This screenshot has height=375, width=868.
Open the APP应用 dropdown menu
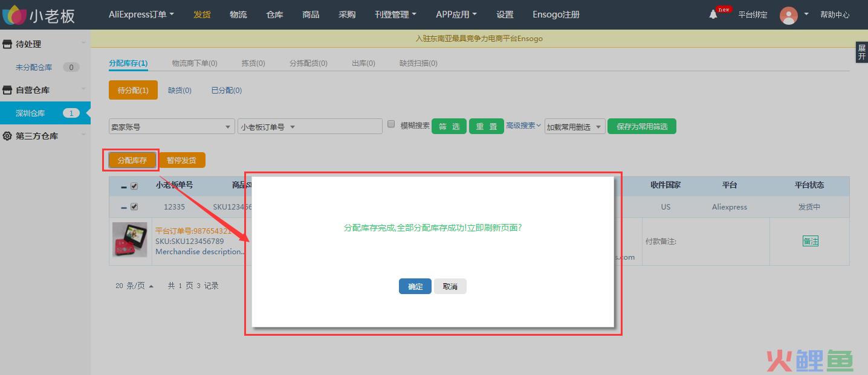pyautogui.click(x=456, y=14)
